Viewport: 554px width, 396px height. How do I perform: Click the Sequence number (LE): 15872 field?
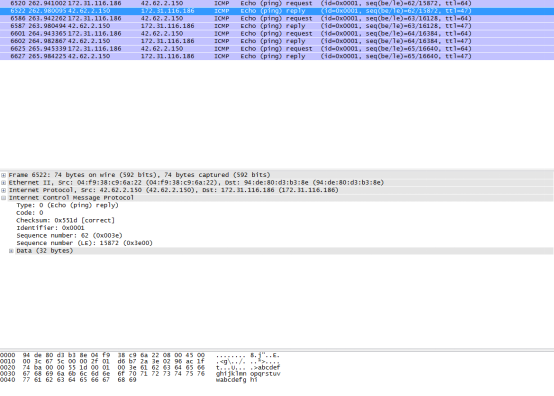point(84,243)
